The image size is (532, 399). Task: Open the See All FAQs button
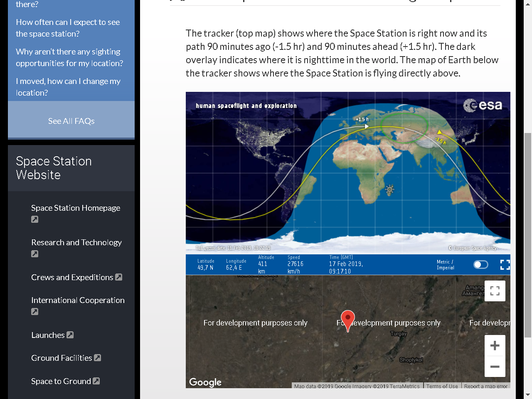[x=71, y=121]
